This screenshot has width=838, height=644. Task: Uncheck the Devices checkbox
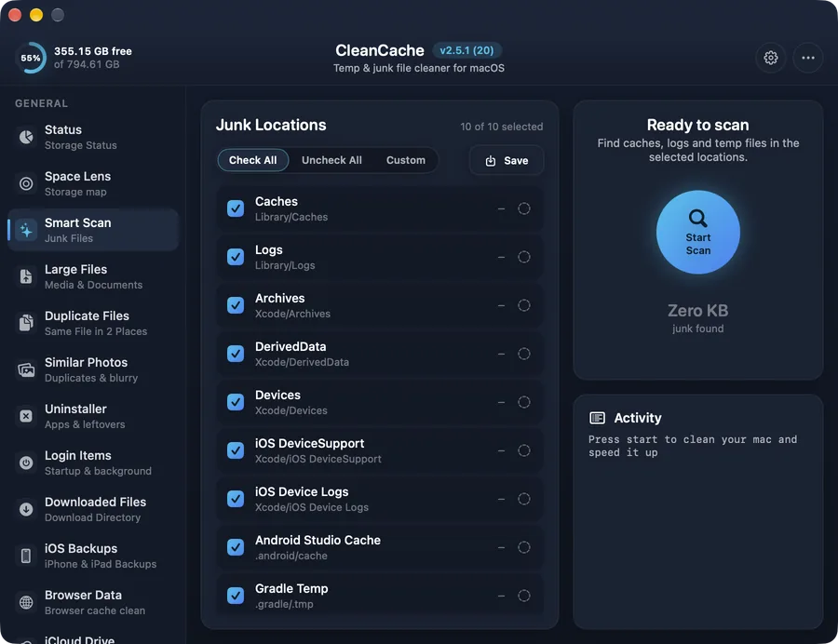point(236,402)
